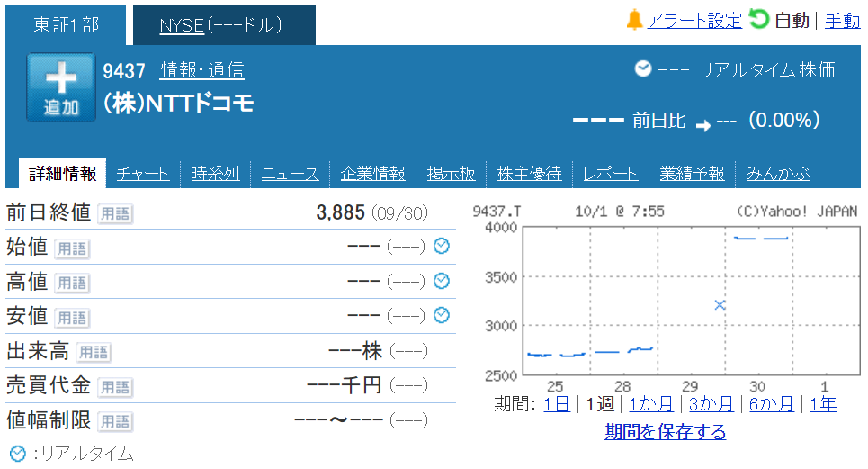Click the previous-day change arrow icon
The image size is (868, 469).
click(703, 126)
